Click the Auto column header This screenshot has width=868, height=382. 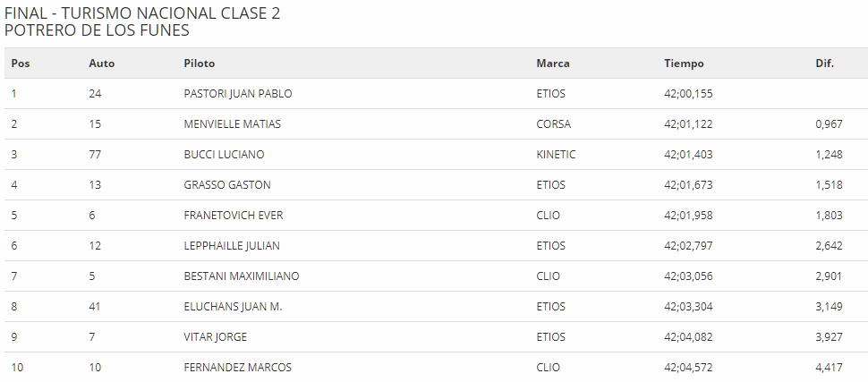pyautogui.click(x=102, y=64)
